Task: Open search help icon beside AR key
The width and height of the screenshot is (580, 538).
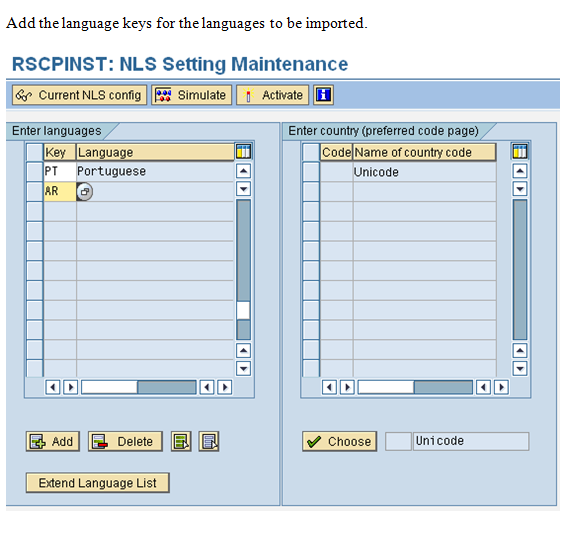Action: click(85, 192)
